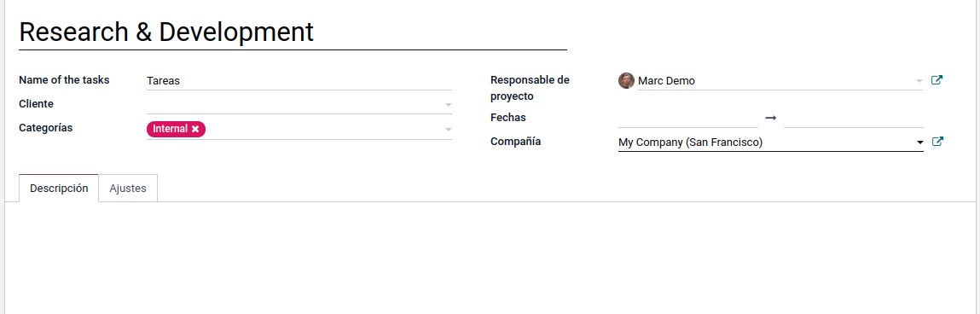Screen dimensions: 980x314
Task: Click Marc Demo's avatar picture
Action: click(626, 81)
